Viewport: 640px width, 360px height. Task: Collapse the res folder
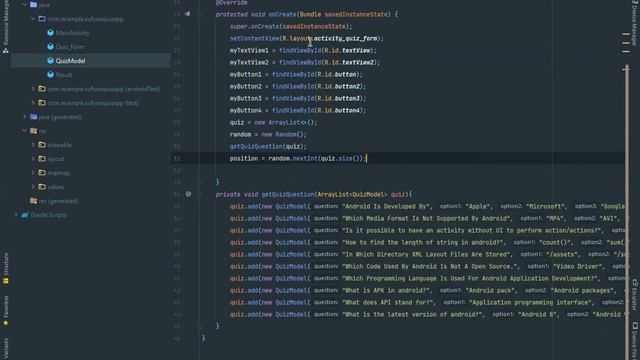[x=24, y=131]
